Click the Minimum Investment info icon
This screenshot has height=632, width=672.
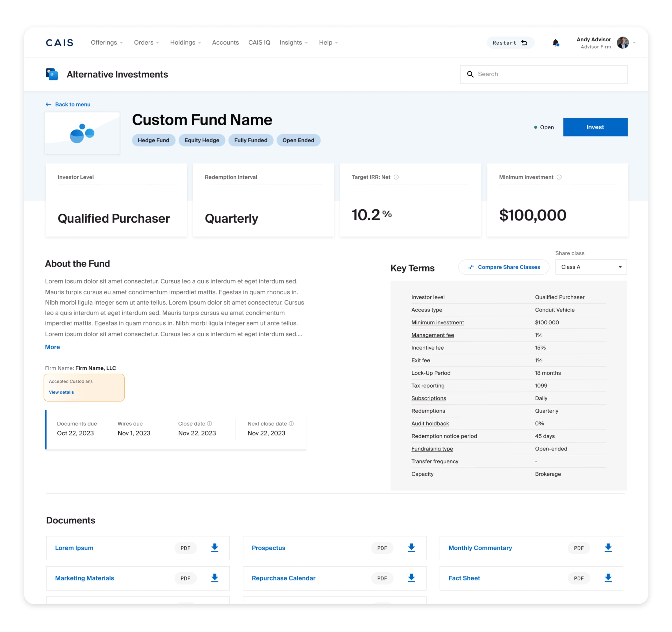(559, 177)
